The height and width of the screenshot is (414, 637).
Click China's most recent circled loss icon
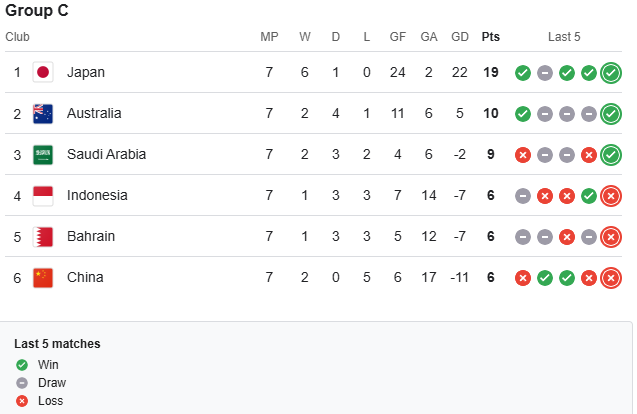611,277
